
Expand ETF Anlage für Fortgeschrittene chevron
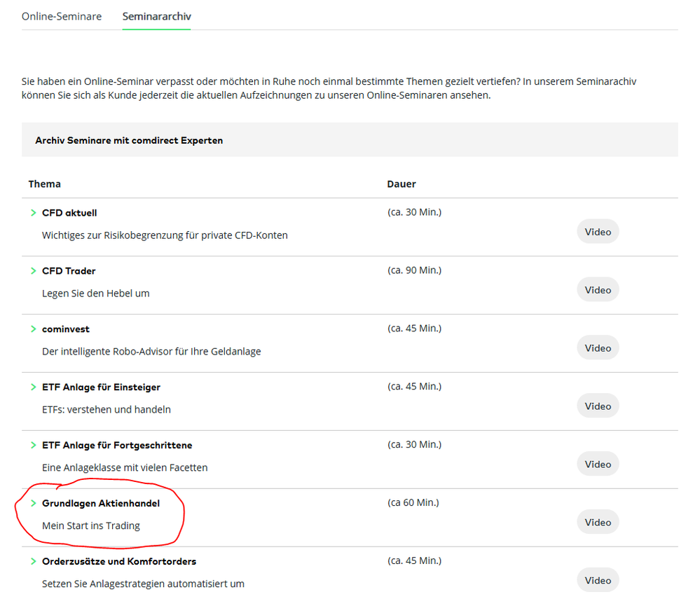pos(33,446)
